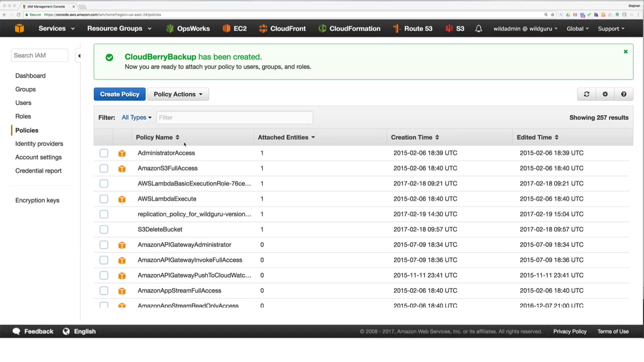Click the Create Policy button
The image size is (644, 362).
pyautogui.click(x=120, y=94)
